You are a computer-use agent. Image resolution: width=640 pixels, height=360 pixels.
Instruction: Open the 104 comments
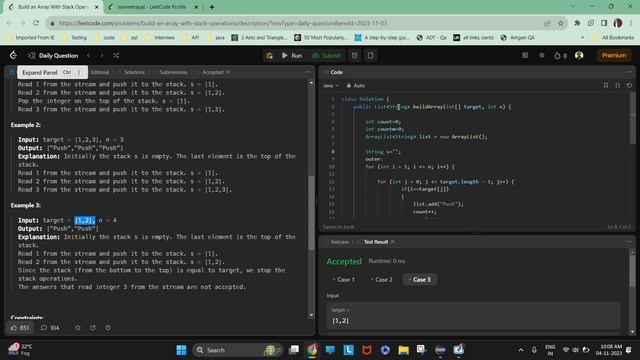click(50, 328)
